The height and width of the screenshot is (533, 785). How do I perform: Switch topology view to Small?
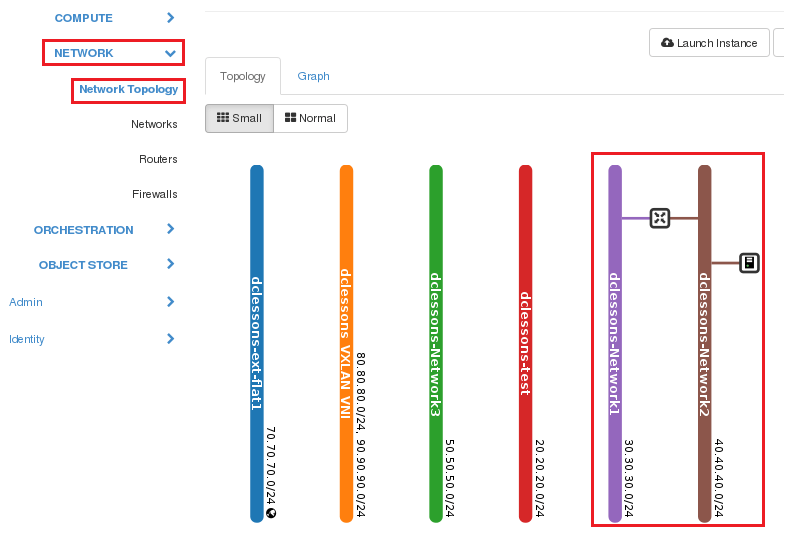239,119
